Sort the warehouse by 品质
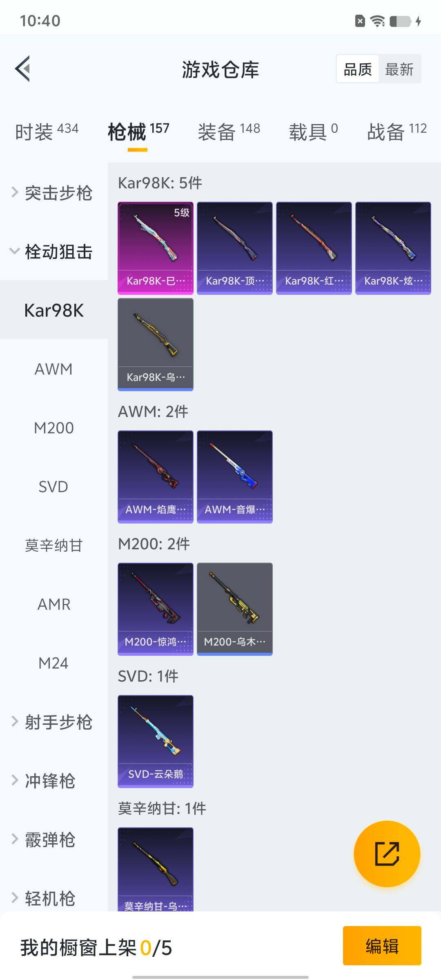The width and height of the screenshot is (441, 980). tap(358, 69)
